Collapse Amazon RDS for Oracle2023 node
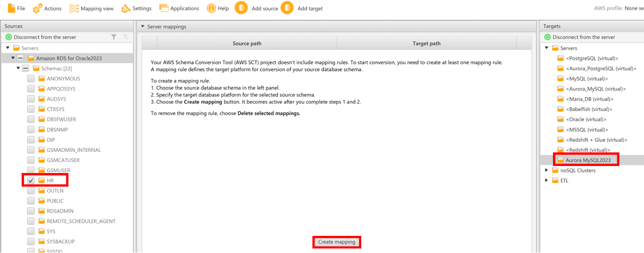The image size is (644, 253). click(13, 58)
